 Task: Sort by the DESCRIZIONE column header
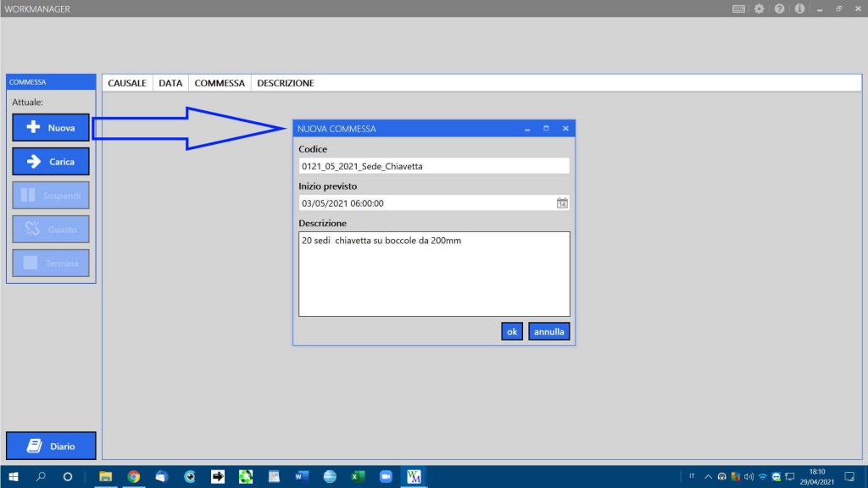click(285, 83)
